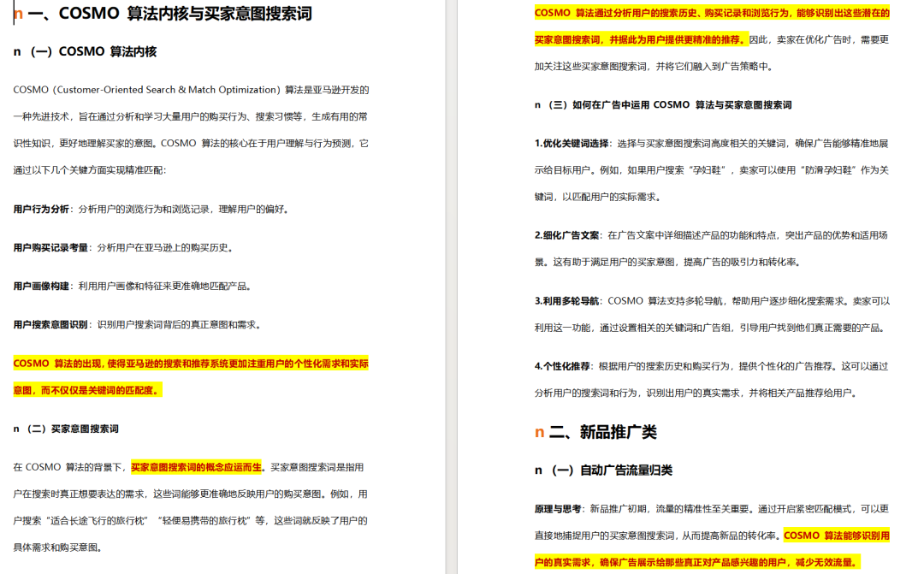Click bold label "4.个性化推荐"
Viewport: 924px width, 574px height.
[562, 366]
